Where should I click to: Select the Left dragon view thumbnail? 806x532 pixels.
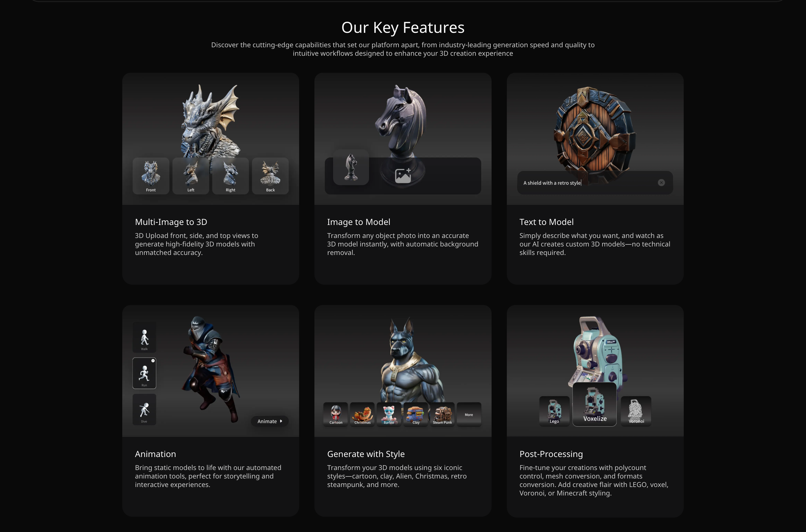pos(191,176)
